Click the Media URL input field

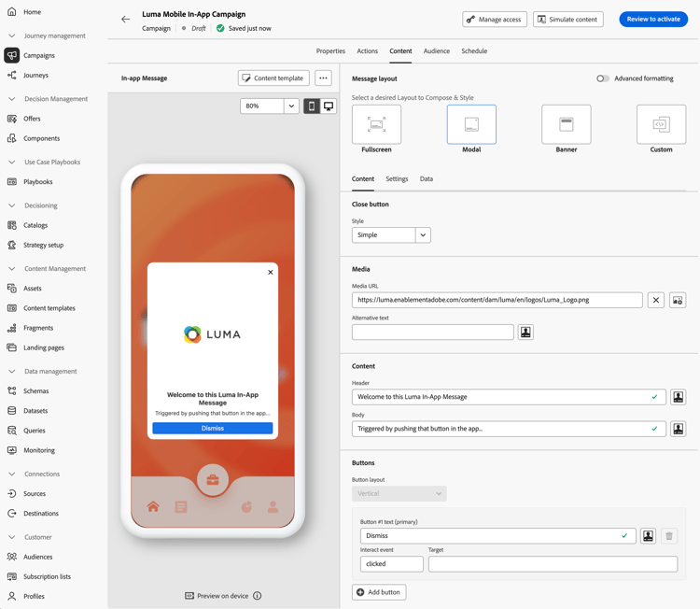pos(497,300)
